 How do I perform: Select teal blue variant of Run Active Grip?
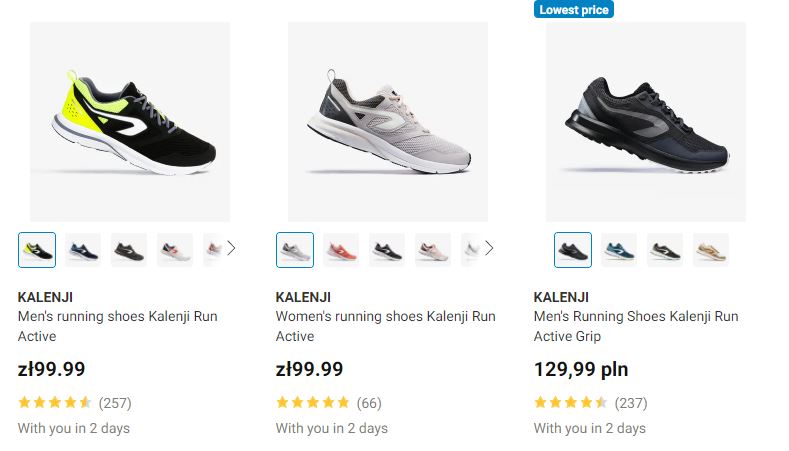[x=619, y=249]
